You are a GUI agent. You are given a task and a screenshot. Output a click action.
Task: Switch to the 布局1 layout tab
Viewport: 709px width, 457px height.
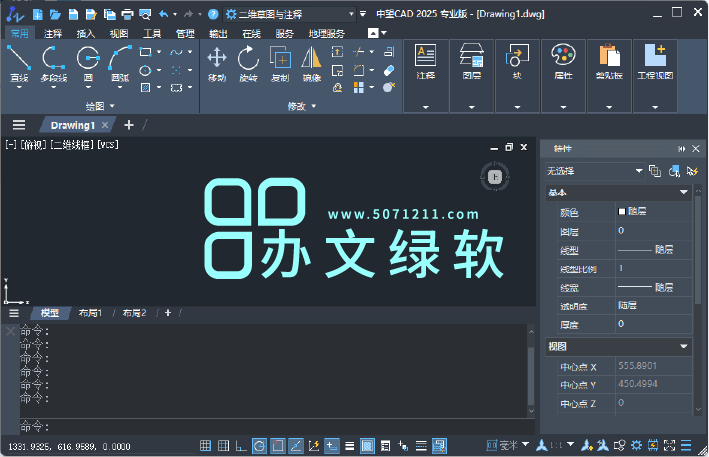[x=90, y=313]
